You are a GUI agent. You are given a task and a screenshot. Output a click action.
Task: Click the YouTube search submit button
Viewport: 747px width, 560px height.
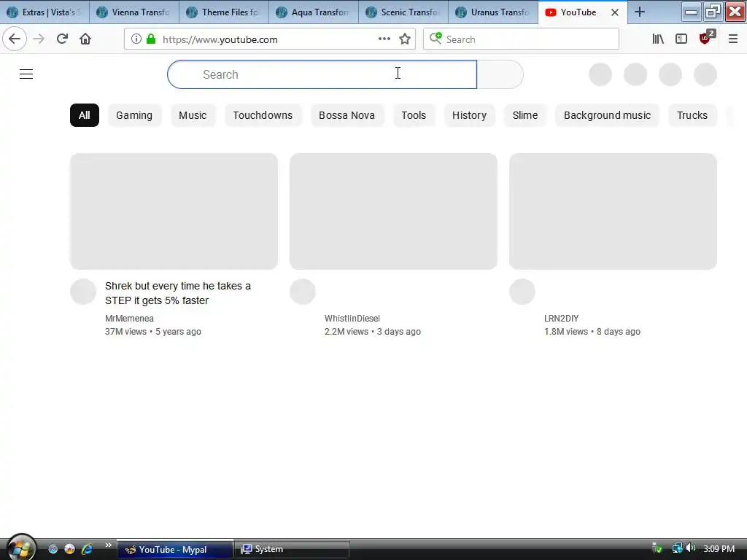(500, 74)
